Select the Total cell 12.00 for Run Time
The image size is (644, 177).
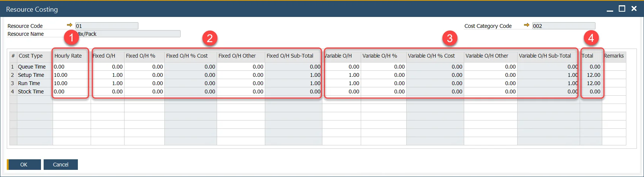coord(591,83)
